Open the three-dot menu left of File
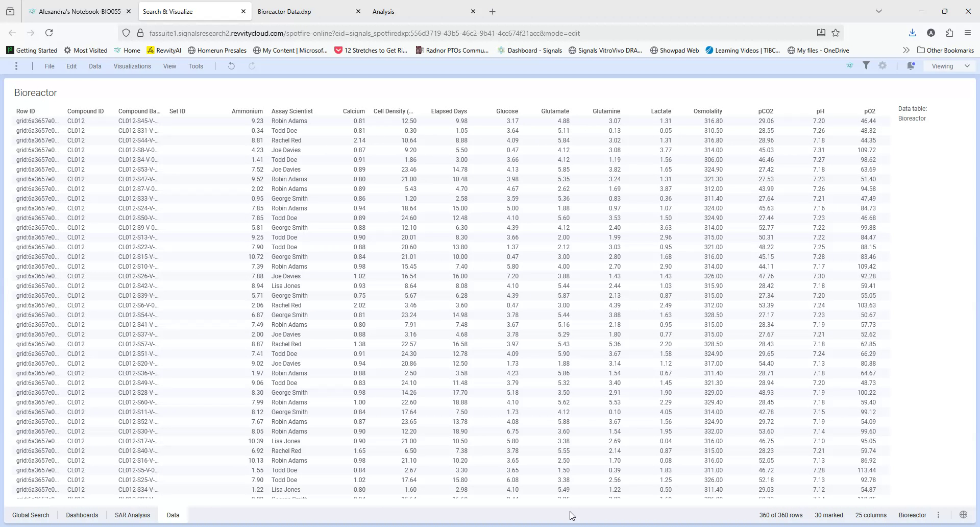Image resolution: width=980 pixels, height=527 pixels. pos(16,66)
